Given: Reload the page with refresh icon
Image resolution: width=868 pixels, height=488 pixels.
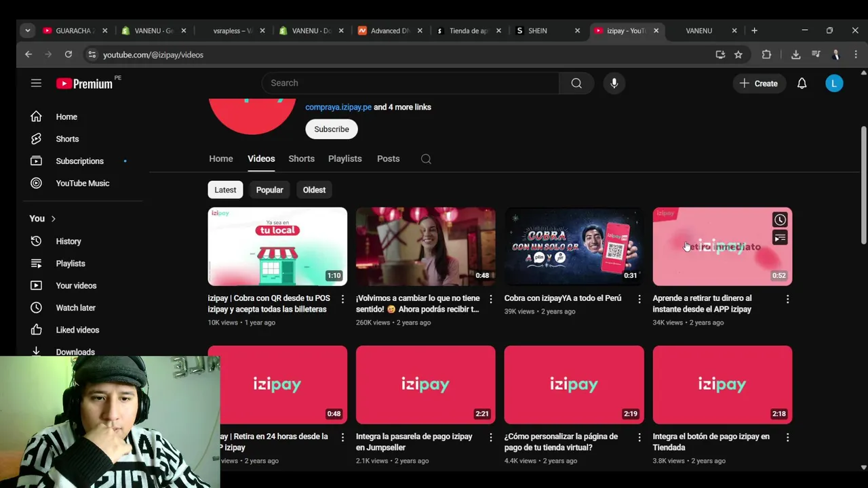Looking at the screenshot, I should 68,54.
